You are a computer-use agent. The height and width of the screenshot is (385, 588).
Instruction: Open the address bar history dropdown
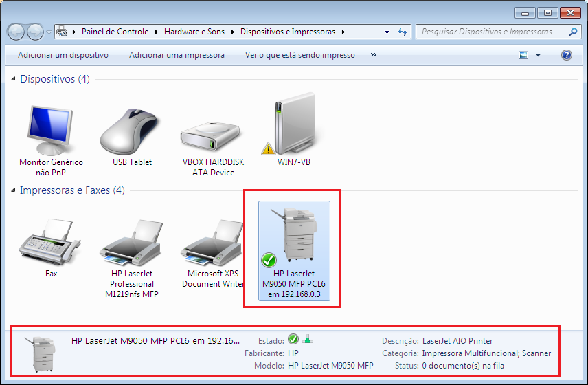[387, 32]
